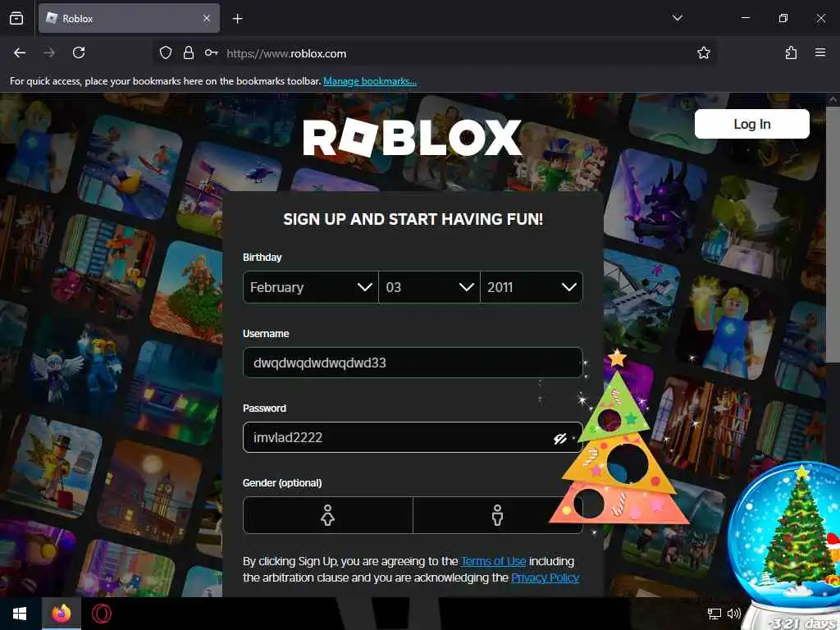
Task: Click the Roblox logo
Action: (x=412, y=138)
